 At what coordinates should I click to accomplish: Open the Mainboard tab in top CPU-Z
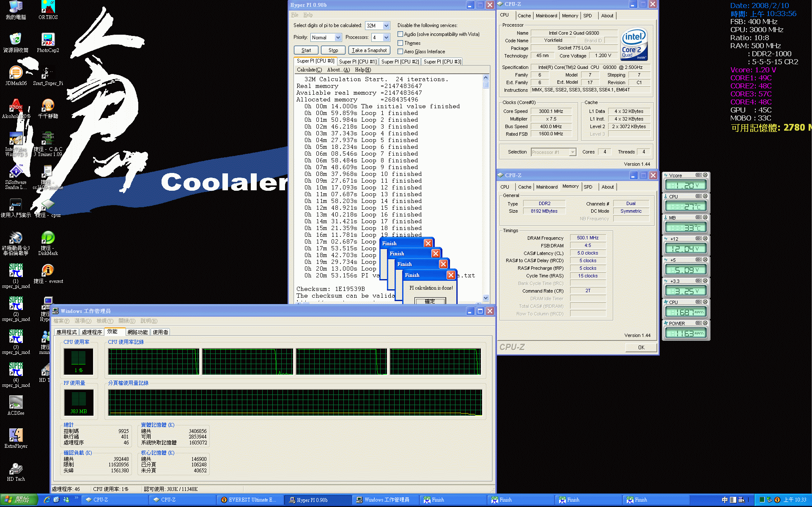(x=546, y=16)
